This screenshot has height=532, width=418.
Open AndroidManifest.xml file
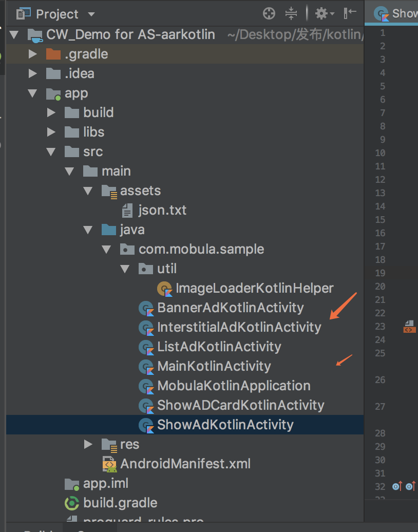point(185,464)
